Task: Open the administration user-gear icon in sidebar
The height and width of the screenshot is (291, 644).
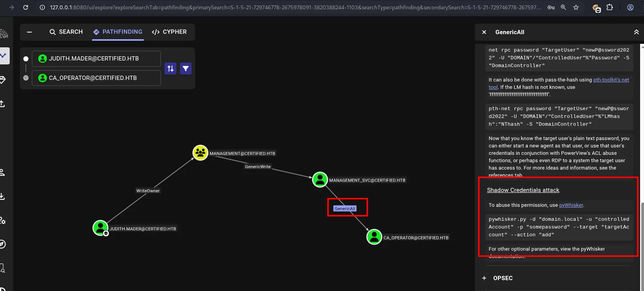Action: pyautogui.click(x=3, y=220)
